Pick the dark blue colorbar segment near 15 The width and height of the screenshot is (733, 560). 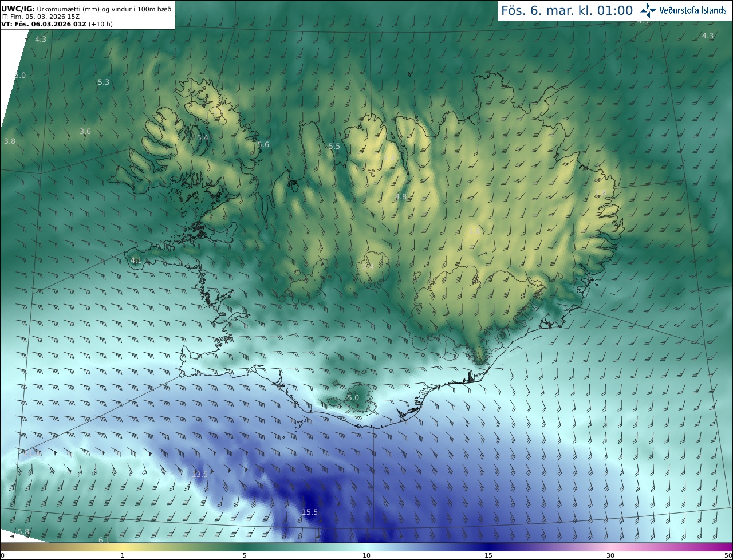point(488,546)
